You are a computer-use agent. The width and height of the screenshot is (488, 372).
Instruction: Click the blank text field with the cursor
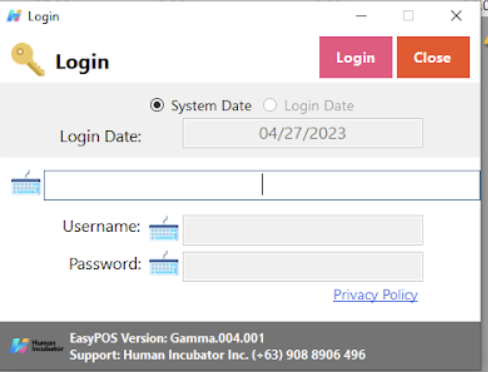(x=262, y=185)
